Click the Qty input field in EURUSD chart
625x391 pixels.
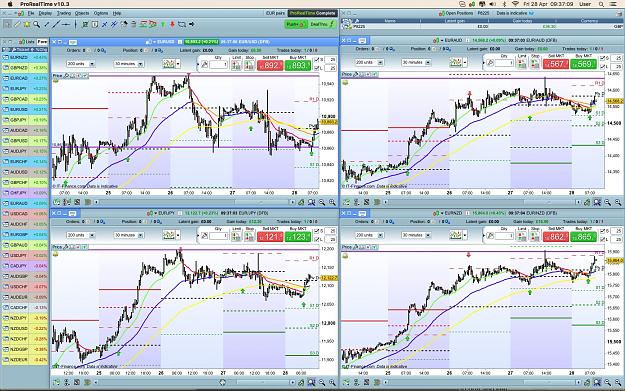tap(219, 65)
